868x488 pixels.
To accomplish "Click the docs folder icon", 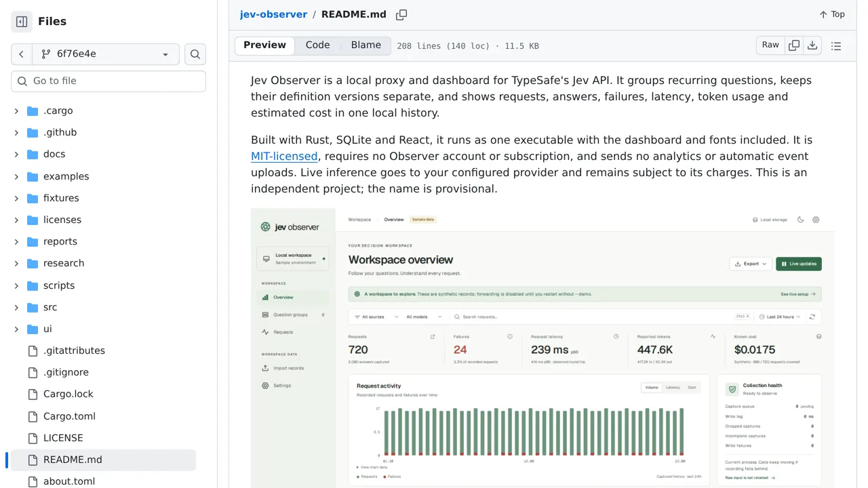I will (33, 154).
